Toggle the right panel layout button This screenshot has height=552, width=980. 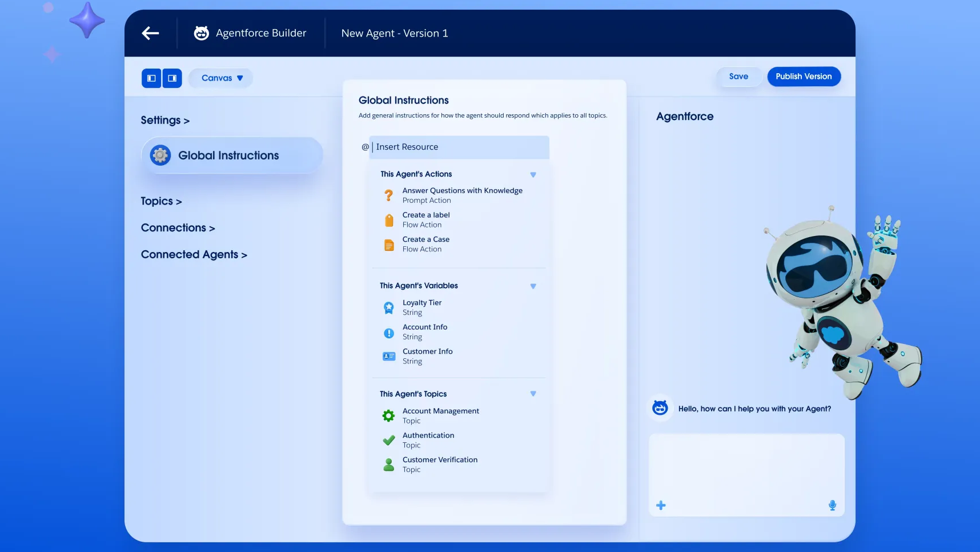172,78
